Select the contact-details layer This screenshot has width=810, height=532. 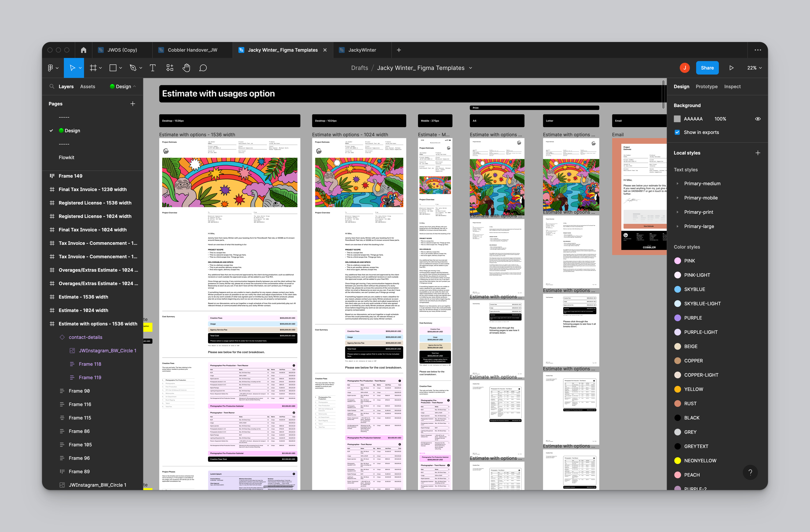click(x=85, y=337)
